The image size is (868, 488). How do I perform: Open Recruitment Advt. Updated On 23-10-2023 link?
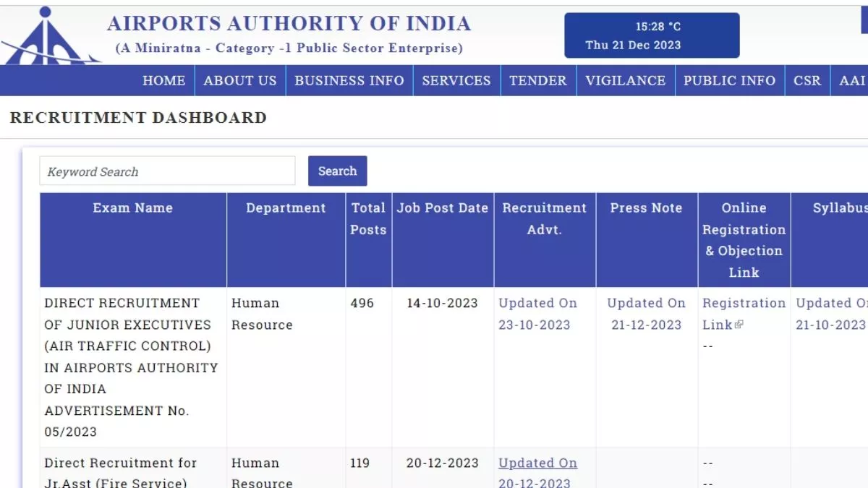coord(537,314)
